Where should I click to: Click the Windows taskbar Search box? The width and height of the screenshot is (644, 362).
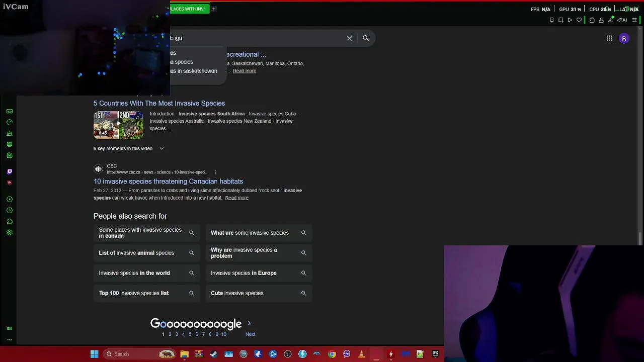click(139, 354)
